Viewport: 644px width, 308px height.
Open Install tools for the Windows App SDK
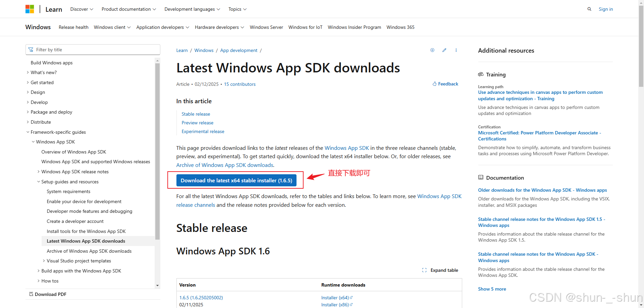pyautogui.click(x=86, y=231)
